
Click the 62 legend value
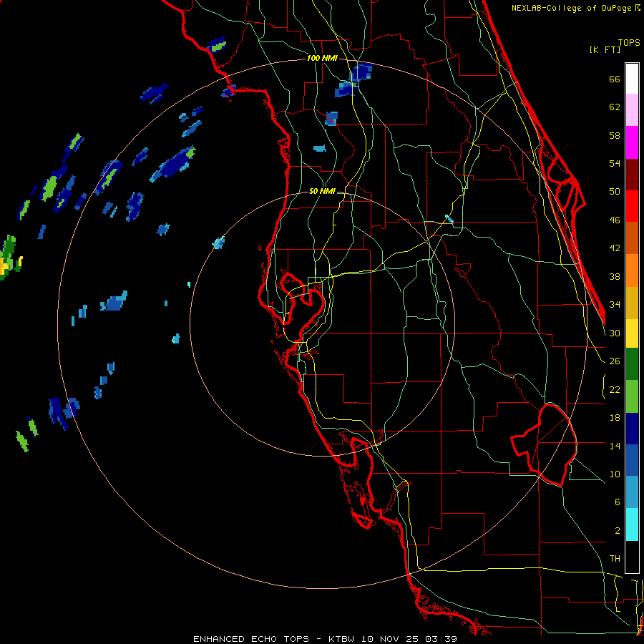tap(615, 107)
